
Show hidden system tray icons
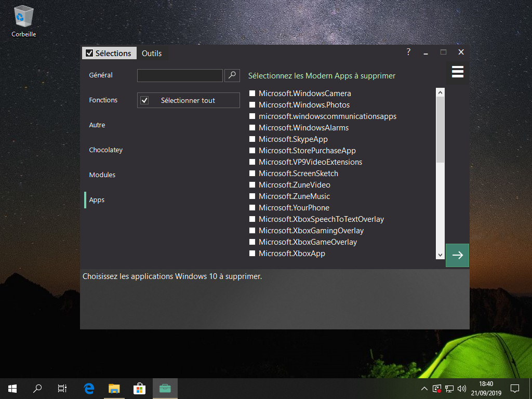tap(424, 389)
